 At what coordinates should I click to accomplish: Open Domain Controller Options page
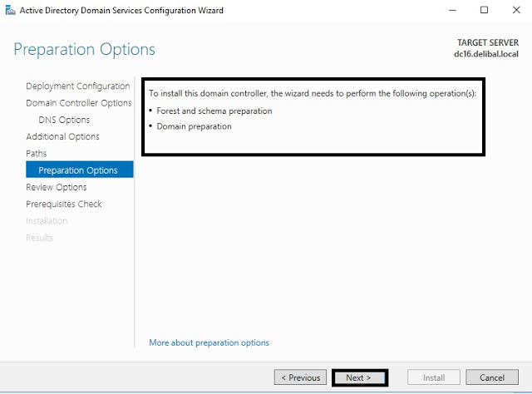click(x=78, y=103)
